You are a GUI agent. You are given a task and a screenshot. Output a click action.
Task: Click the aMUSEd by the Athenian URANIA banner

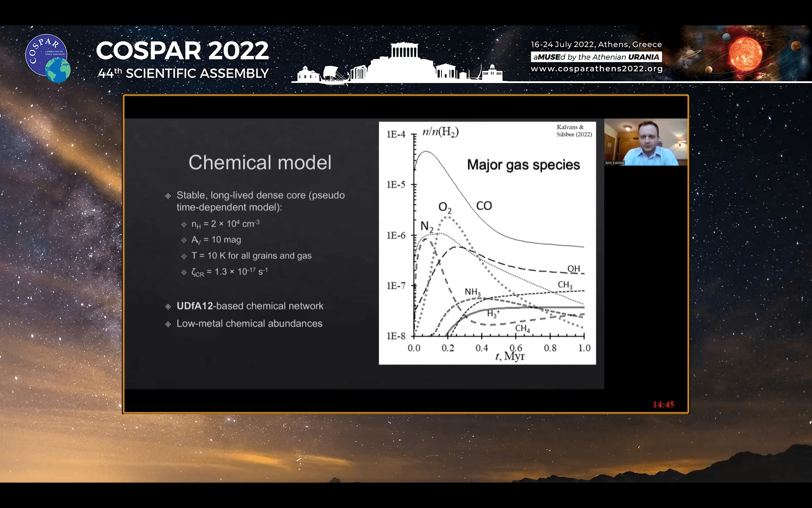point(596,57)
